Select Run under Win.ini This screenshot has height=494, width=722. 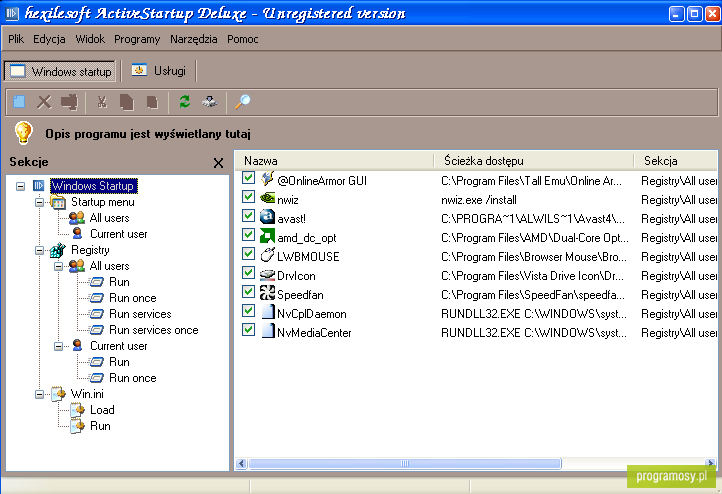pyautogui.click(x=100, y=426)
